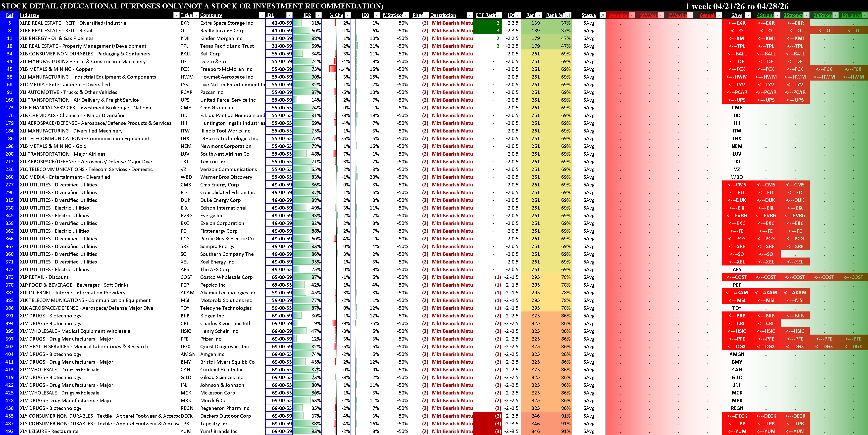This screenshot has width=868, height=435.
Task: Open the 1Strongest column dropdown
Action: 864,15
